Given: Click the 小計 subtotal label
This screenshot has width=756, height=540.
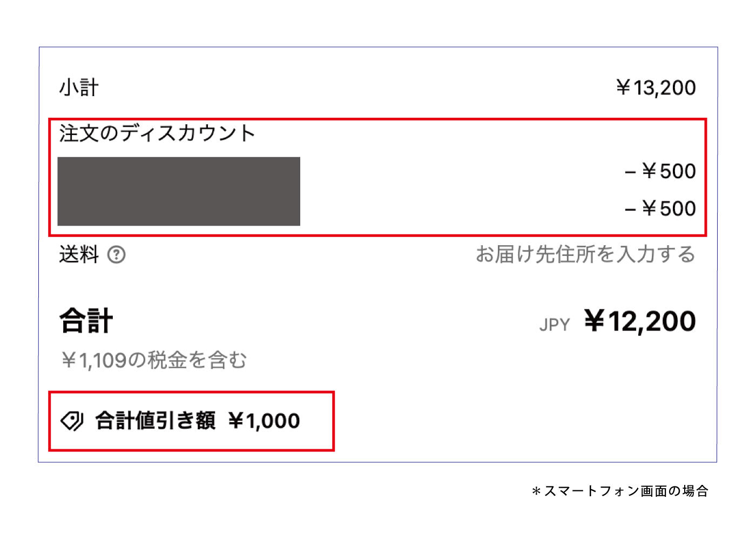Looking at the screenshot, I should pos(79,87).
